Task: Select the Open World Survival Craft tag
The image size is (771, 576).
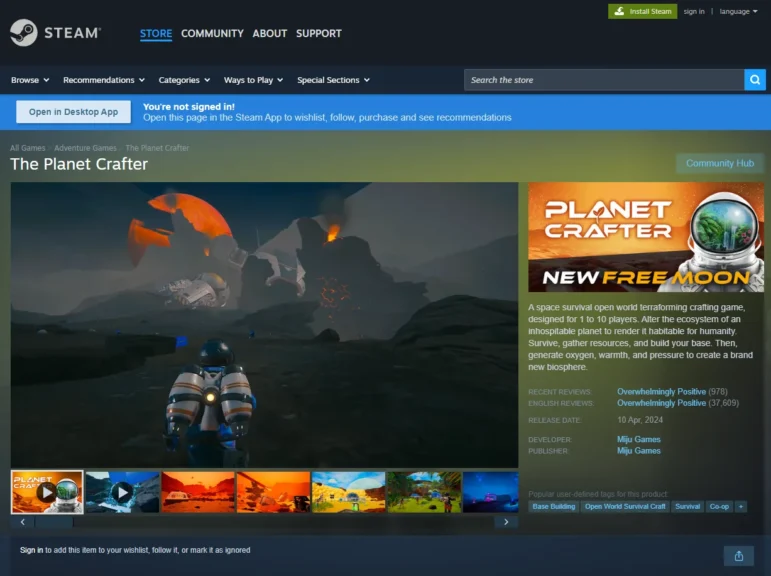Action: pyautogui.click(x=625, y=506)
